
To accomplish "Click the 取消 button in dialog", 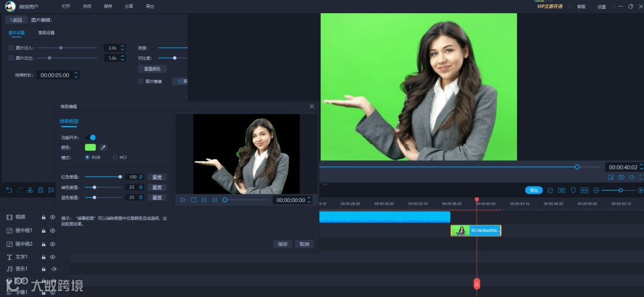I will pos(304,244).
